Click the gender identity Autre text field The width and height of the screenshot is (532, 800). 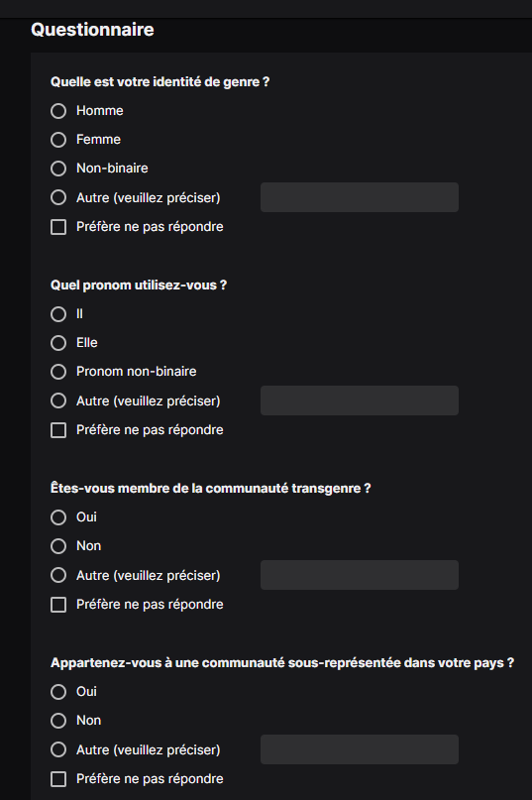[360, 197]
